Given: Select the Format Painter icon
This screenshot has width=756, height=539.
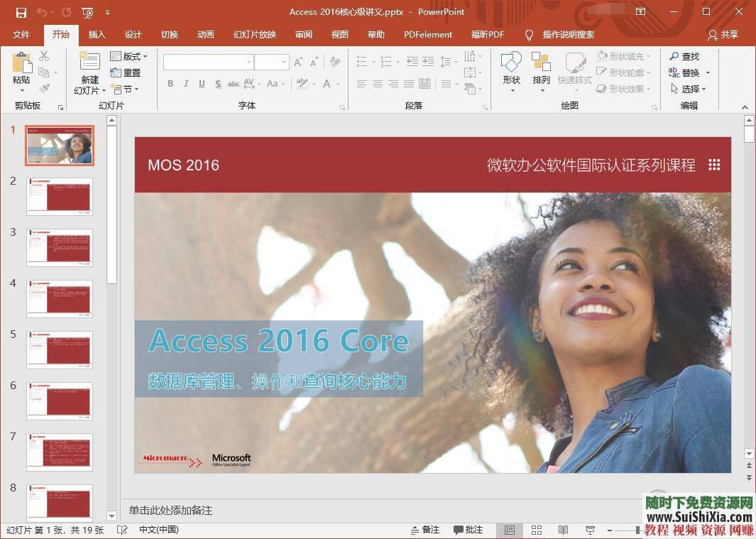Looking at the screenshot, I should 43,88.
